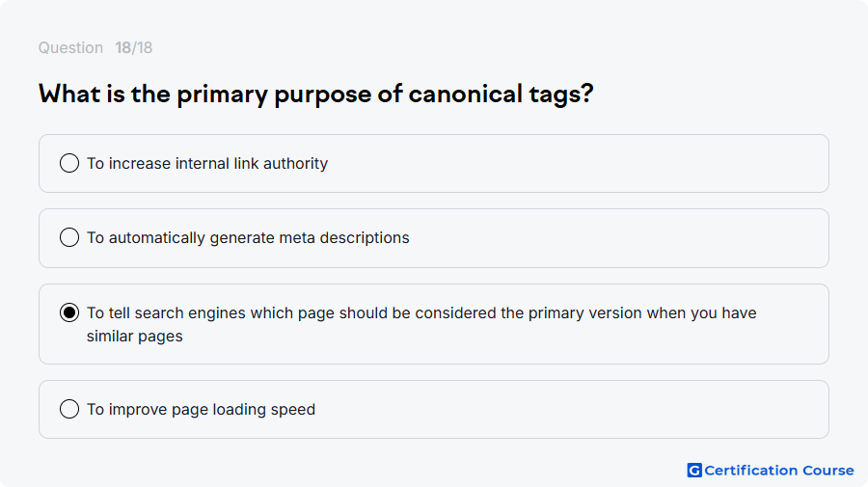
Task: Select the radio for internal link authority
Action: [x=69, y=163]
